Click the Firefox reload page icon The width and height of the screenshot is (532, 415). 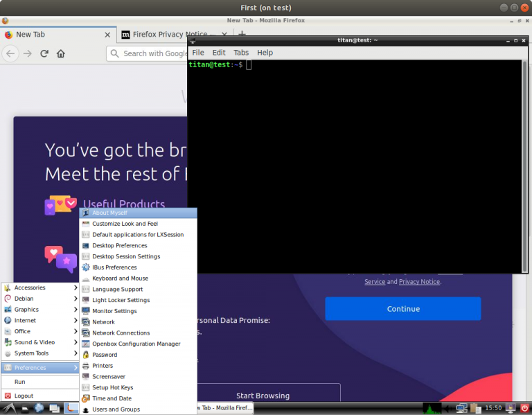(44, 53)
